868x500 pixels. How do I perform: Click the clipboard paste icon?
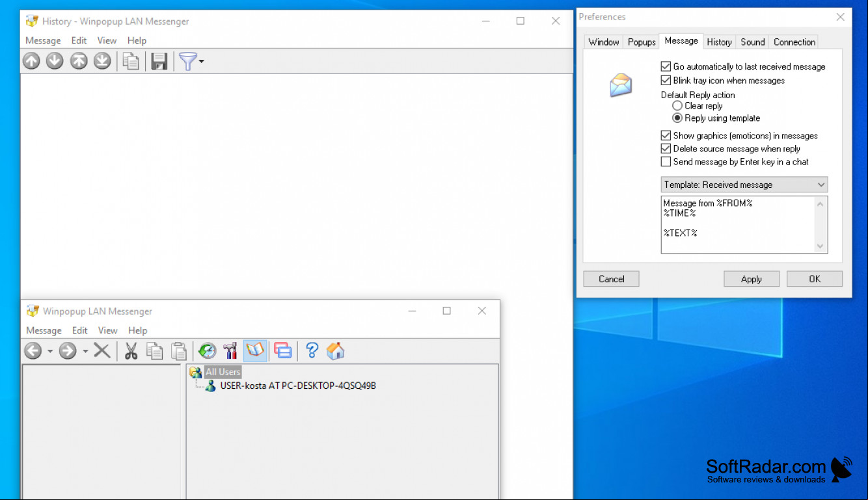tap(179, 351)
